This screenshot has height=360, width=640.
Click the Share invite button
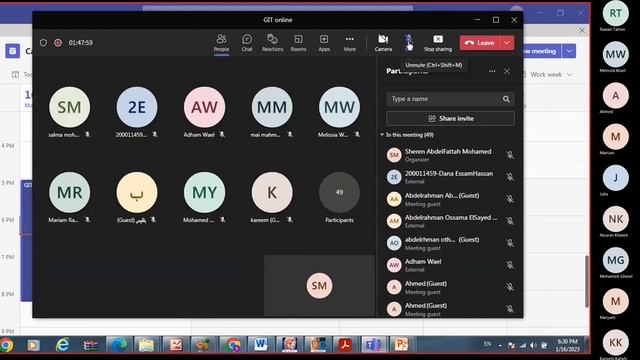point(450,118)
